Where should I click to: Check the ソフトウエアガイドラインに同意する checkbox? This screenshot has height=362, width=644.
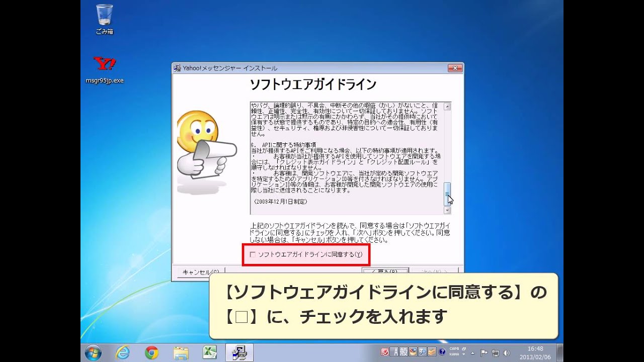click(253, 255)
